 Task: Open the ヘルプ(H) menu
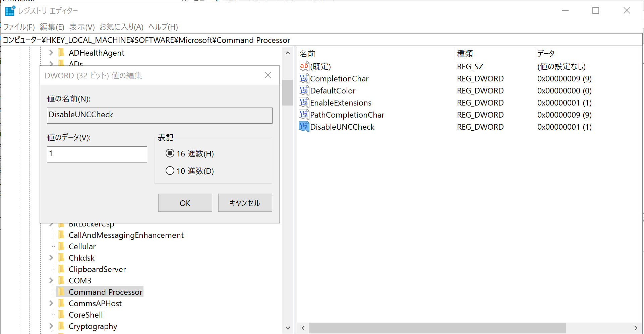click(x=163, y=27)
